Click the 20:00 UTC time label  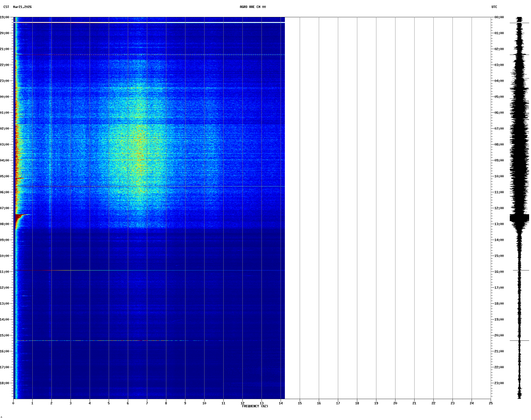499,335
